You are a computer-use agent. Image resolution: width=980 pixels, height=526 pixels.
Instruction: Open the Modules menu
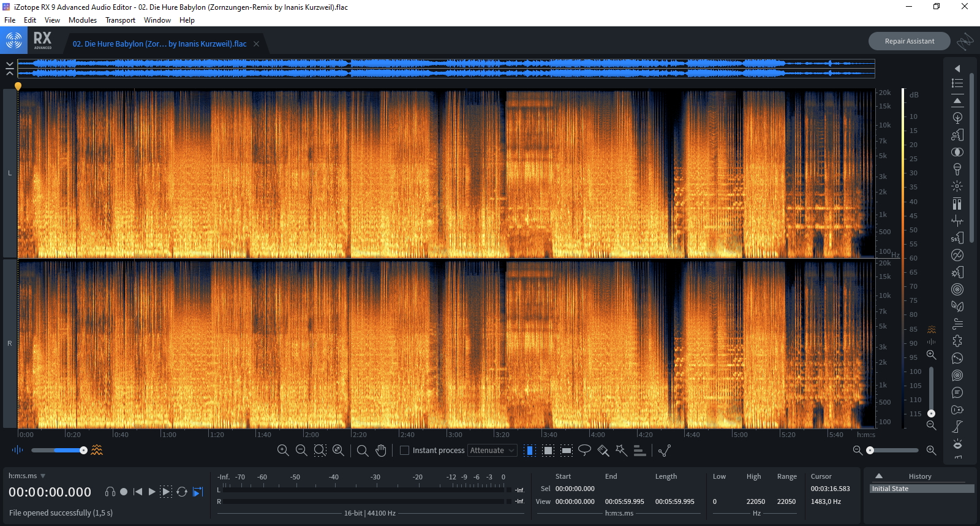(83, 20)
